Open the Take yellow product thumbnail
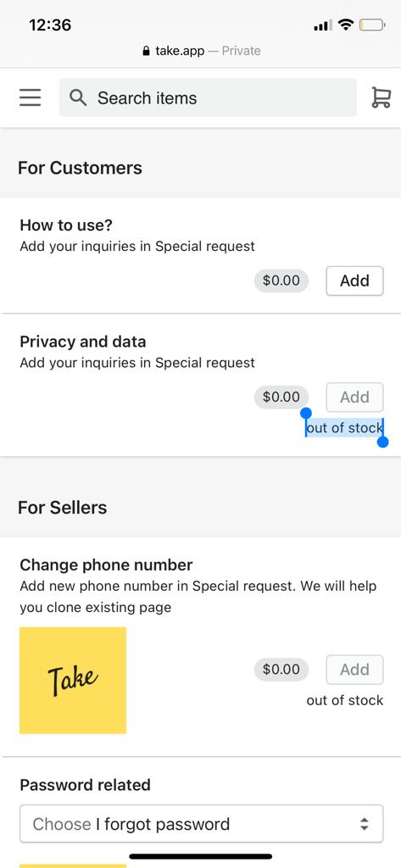The width and height of the screenshot is (401, 868). click(73, 681)
